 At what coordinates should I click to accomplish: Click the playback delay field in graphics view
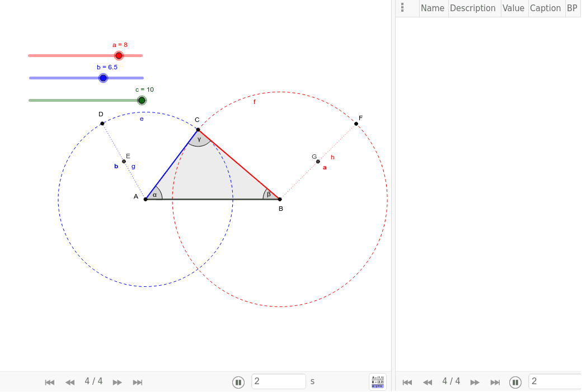[x=279, y=381]
